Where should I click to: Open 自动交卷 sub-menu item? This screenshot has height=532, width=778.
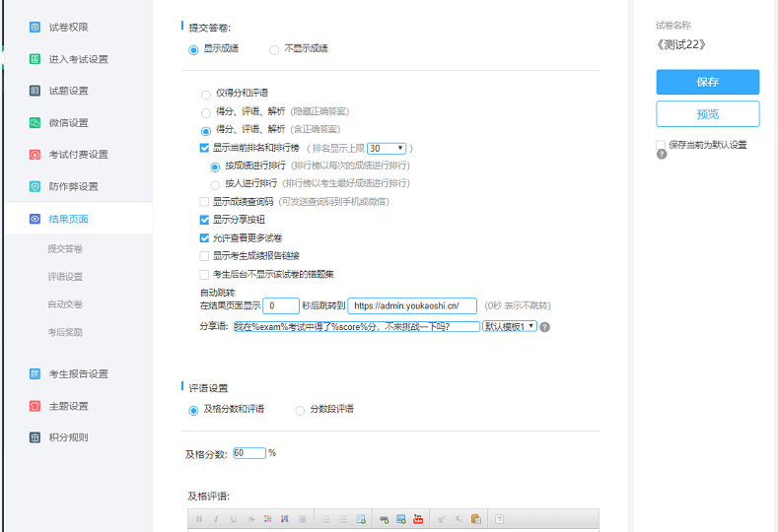(x=65, y=304)
